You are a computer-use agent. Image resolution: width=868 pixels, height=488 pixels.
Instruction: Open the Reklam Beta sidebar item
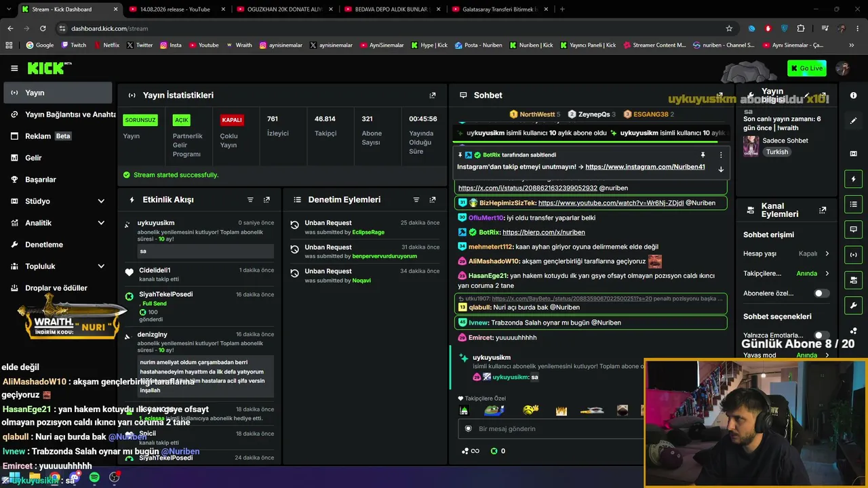58,136
